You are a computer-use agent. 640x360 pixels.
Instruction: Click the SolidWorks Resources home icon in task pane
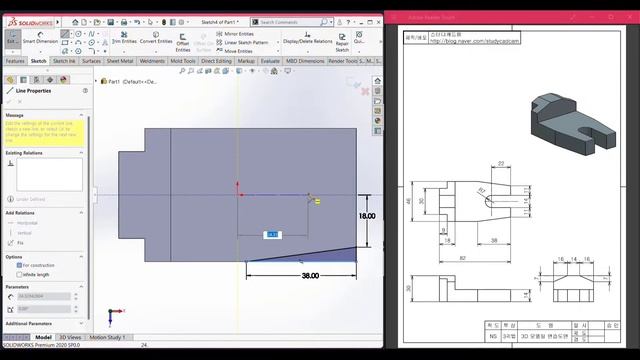(378, 81)
